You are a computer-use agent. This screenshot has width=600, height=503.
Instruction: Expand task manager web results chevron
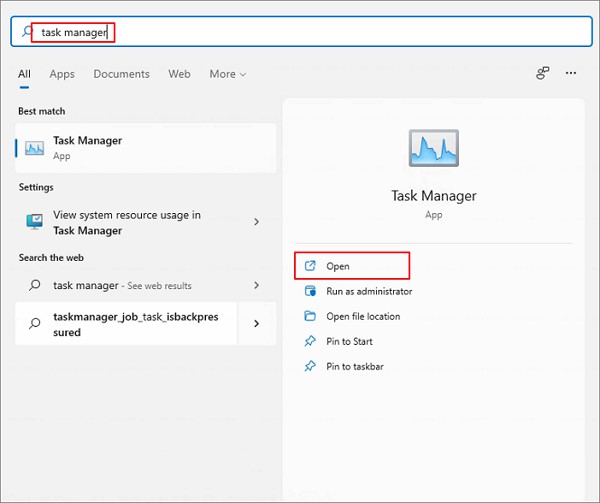257,285
